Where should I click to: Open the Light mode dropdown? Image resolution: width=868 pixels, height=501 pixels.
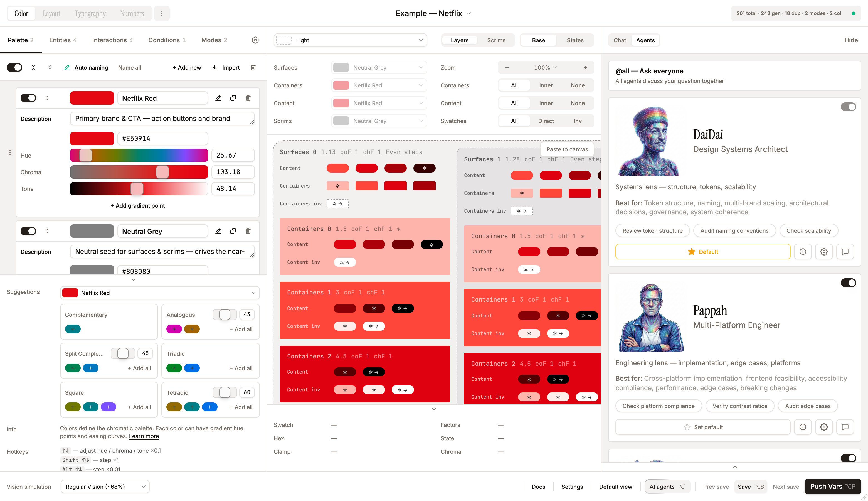coord(351,40)
